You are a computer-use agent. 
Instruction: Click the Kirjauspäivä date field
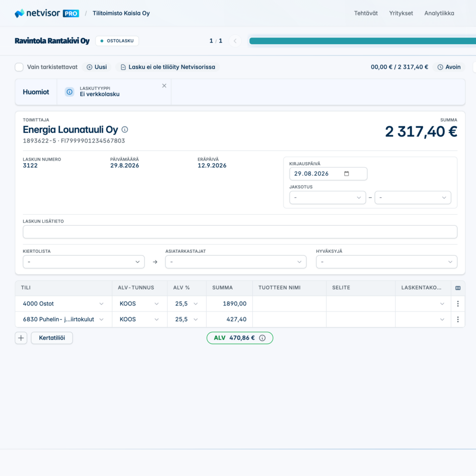click(x=328, y=174)
